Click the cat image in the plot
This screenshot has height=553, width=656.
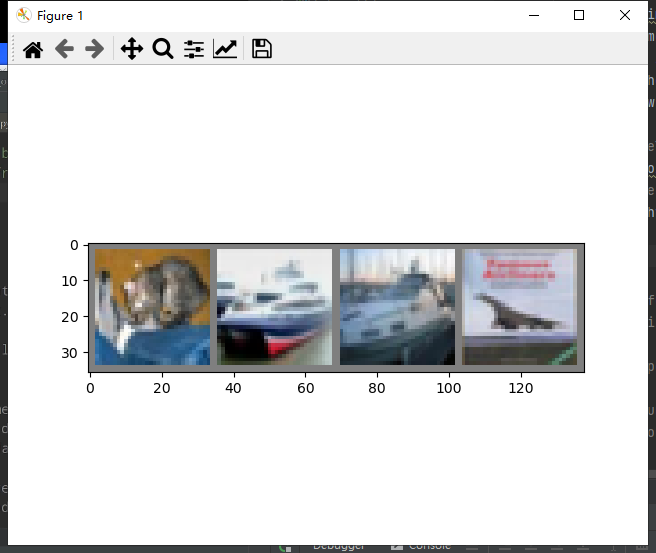click(x=152, y=307)
